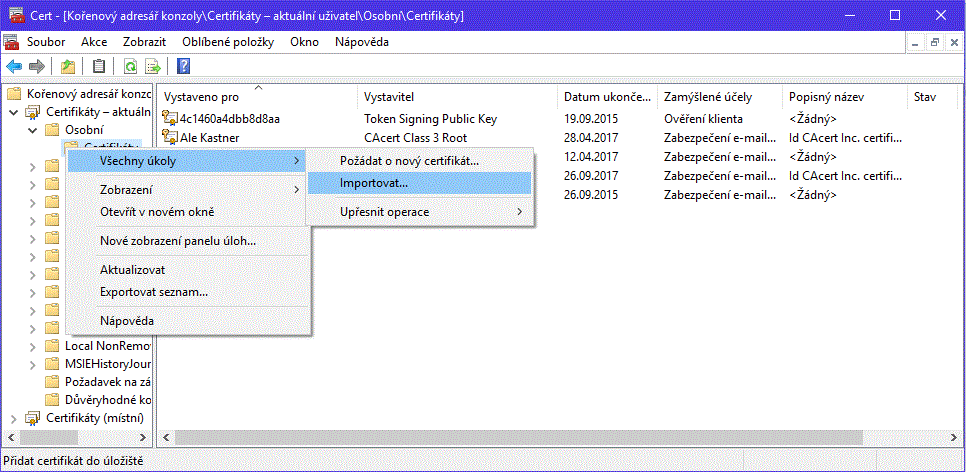Choose Importovat... from the submenu
Viewport: 966px width, 472px height.
click(374, 183)
